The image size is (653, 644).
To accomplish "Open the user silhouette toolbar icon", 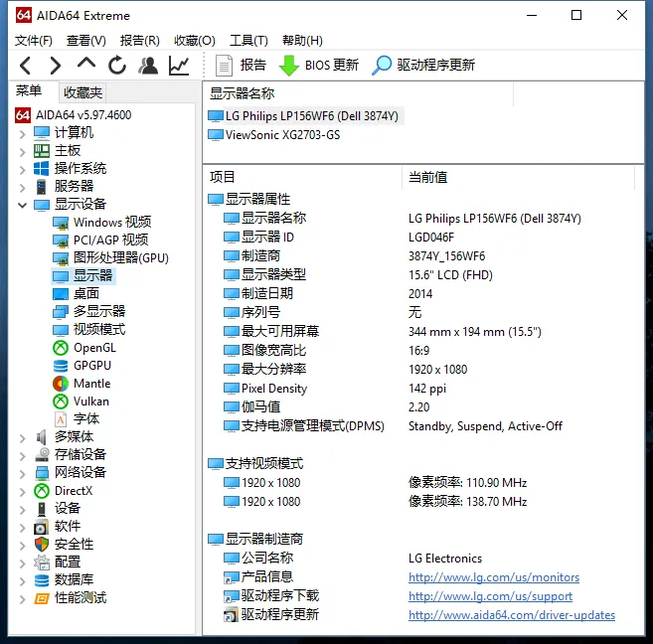I will [148, 66].
